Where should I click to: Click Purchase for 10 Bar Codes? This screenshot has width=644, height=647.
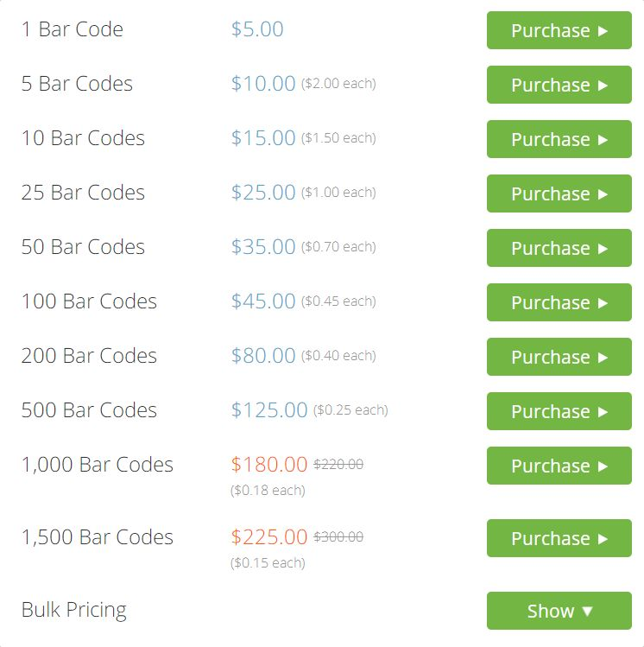tap(559, 139)
